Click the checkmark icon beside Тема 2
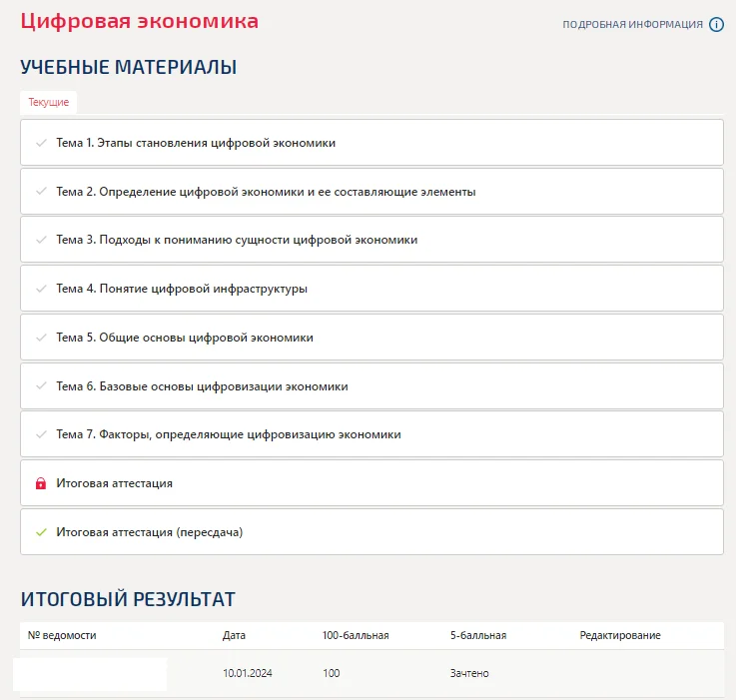Image resolution: width=736 pixels, height=700 pixels. coord(41,191)
